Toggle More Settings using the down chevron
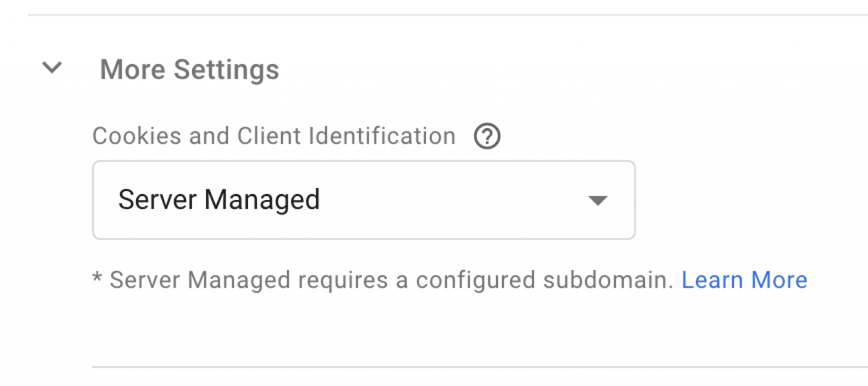Image resolution: width=868 pixels, height=386 pixels. coord(52,68)
